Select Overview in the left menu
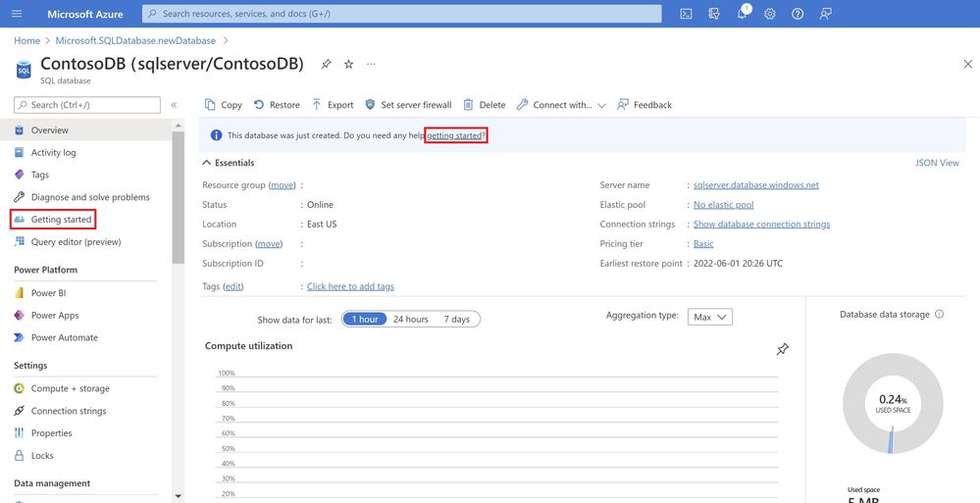 [85, 130]
